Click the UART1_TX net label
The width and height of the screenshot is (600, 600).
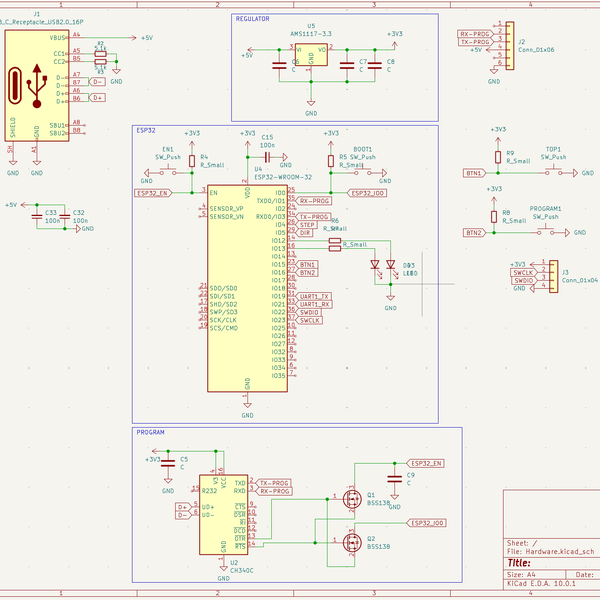tap(314, 296)
